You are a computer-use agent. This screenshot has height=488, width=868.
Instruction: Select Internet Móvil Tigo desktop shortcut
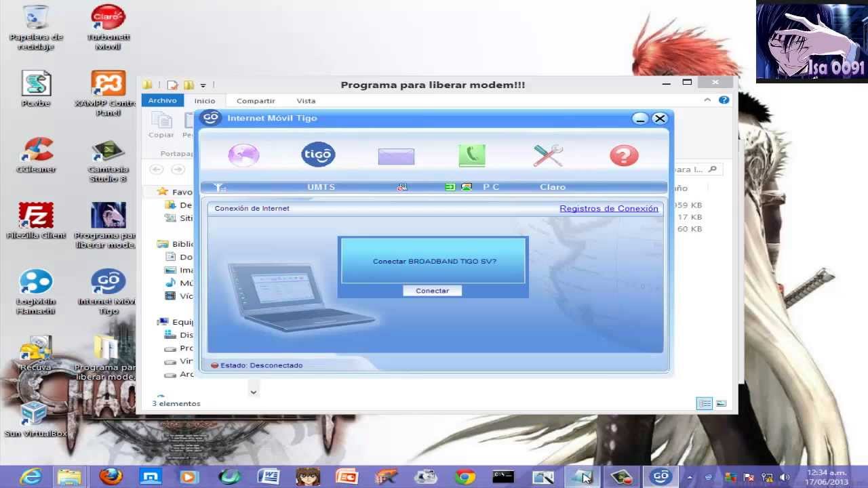(108, 293)
